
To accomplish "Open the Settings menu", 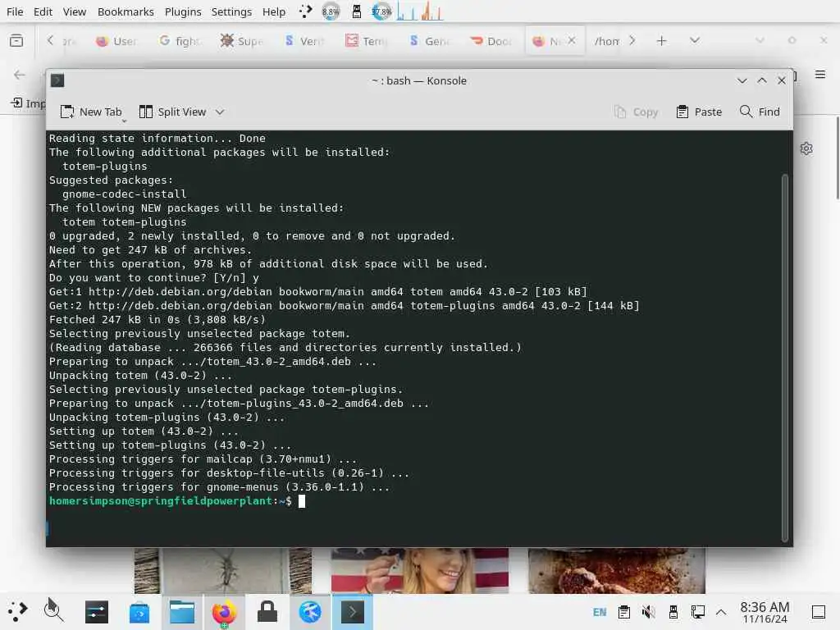I will pos(231,11).
